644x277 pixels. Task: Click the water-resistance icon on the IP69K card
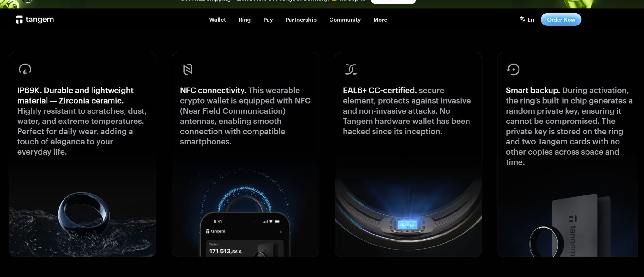25,69
